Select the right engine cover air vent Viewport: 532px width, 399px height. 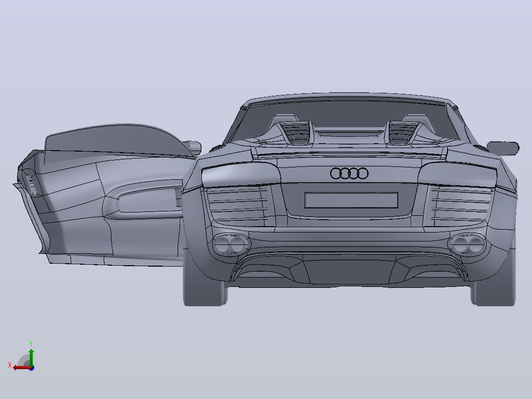[x=403, y=132]
